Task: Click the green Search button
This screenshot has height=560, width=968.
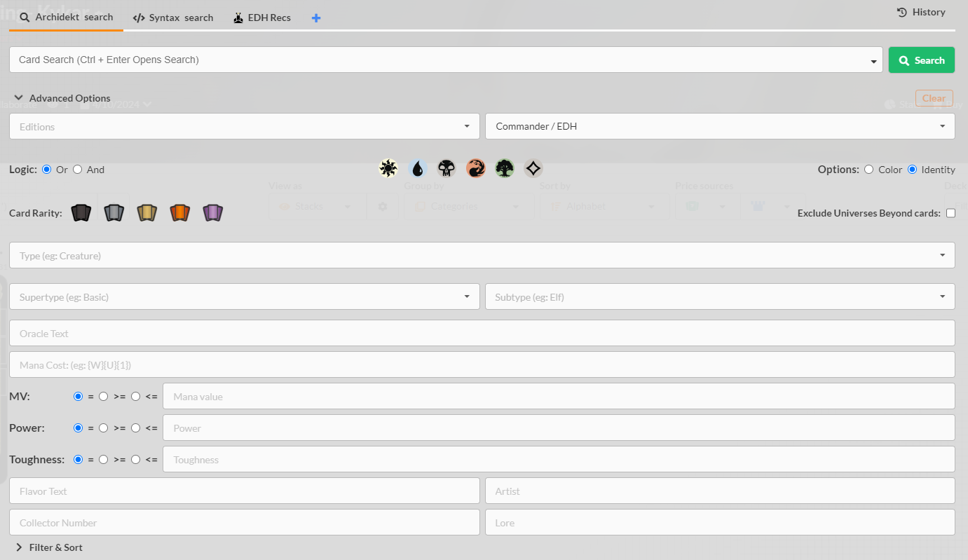Action: click(921, 60)
